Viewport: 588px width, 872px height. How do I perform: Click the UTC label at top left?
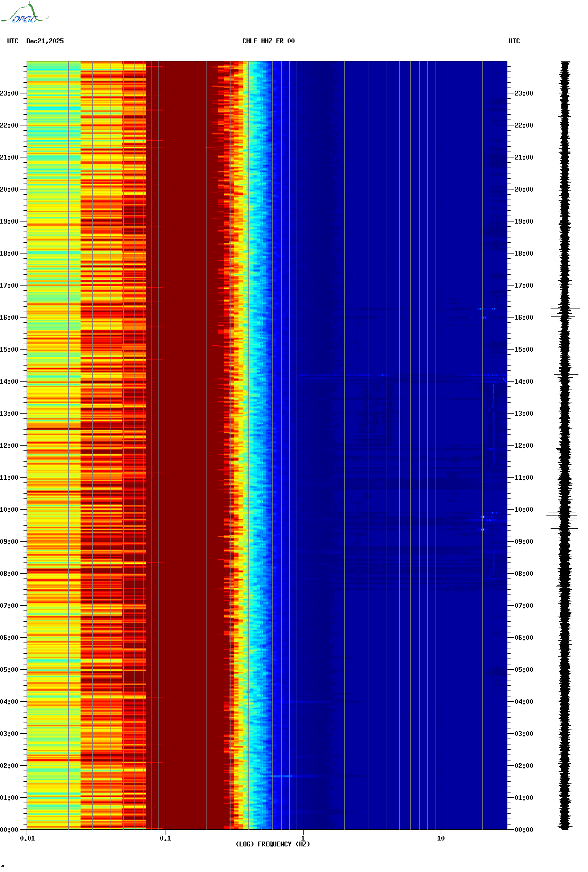[x=13, y=41]
